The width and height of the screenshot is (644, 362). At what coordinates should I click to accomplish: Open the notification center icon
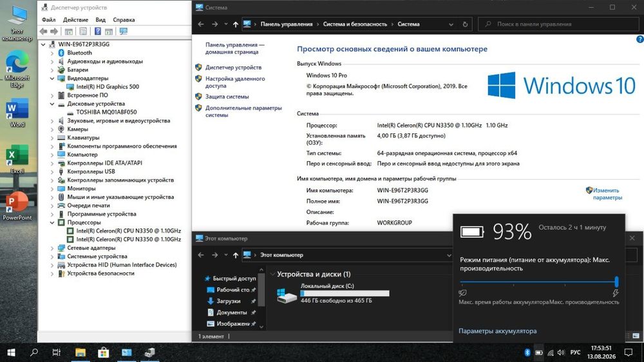pos(628,352)
